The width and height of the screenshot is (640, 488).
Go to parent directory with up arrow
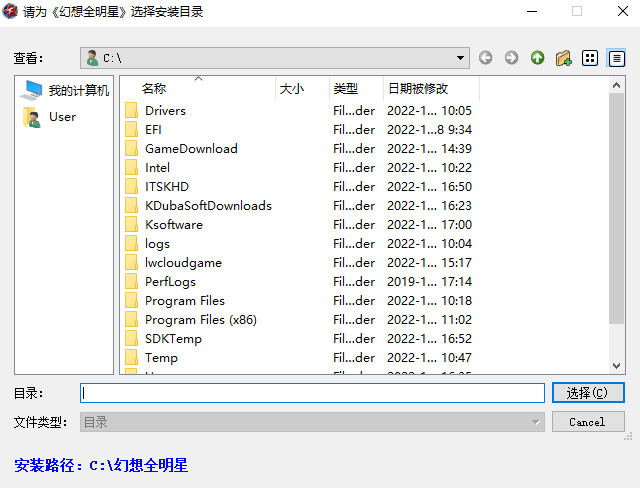537,58
